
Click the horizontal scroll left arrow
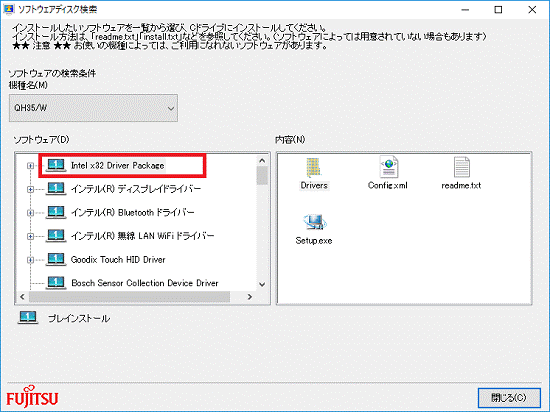pyautogui.click(x=22, y=297)
